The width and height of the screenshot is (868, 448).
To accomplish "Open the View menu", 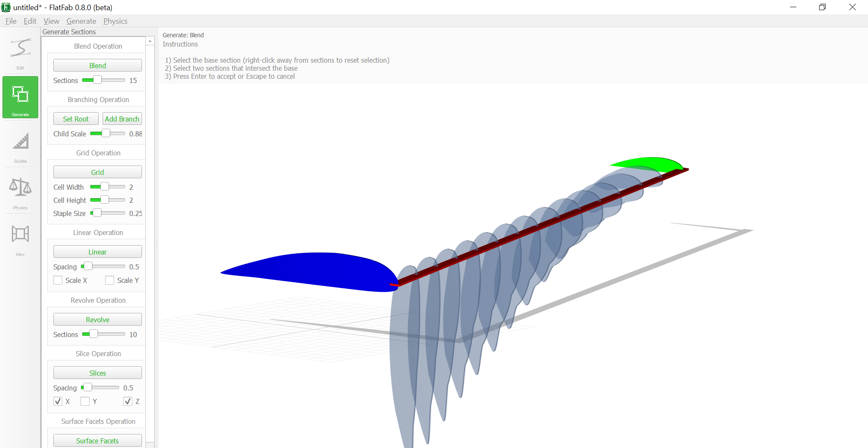I will 51,21.
